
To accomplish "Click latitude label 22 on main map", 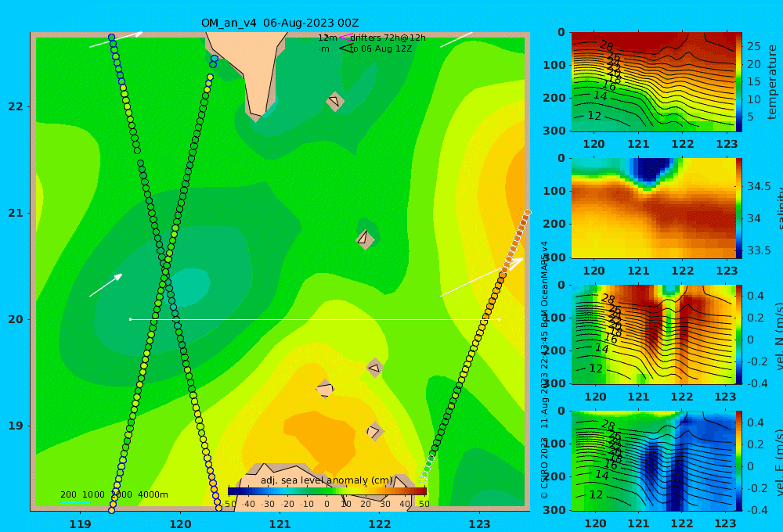I will pyautogui.click(x=16, y=106).
